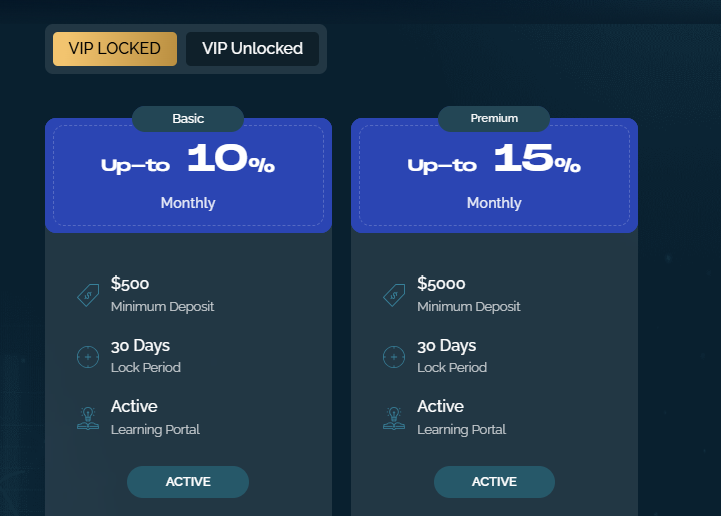Click the Basic plan lock period clock icon
The height and width of the screenshot is (516, 721).
coord(88,356)
